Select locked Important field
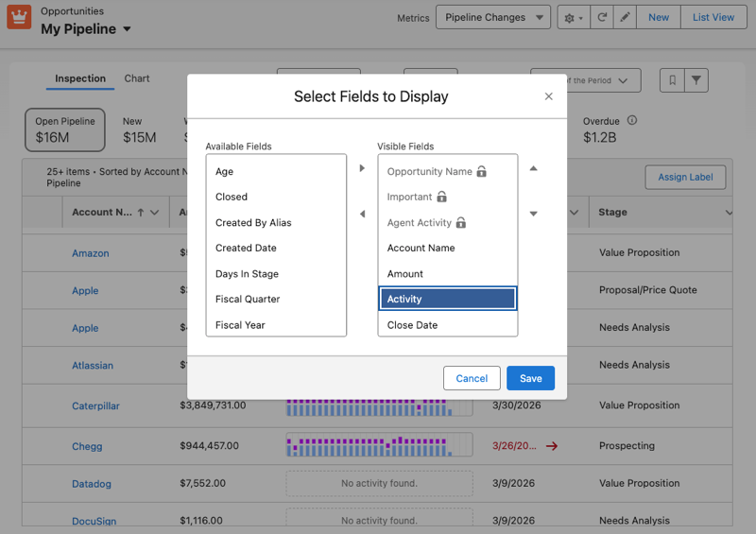The image size is (756, 534). (447, 197)
